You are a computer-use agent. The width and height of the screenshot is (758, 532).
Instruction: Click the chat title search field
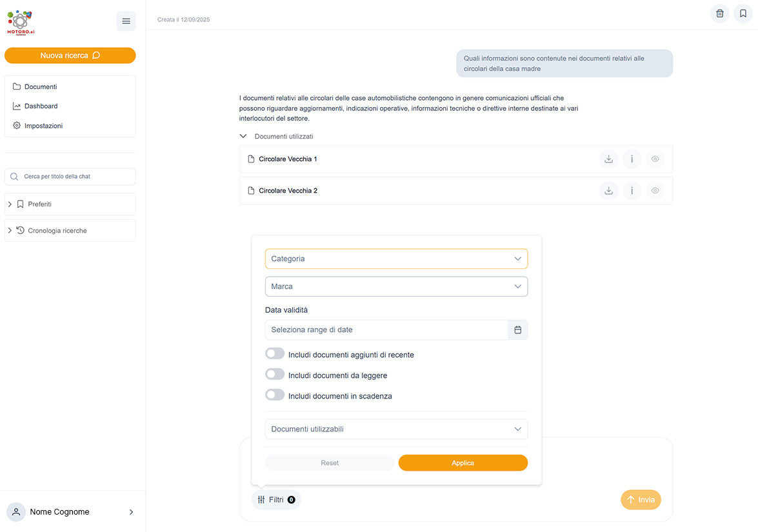pos(70,177)
